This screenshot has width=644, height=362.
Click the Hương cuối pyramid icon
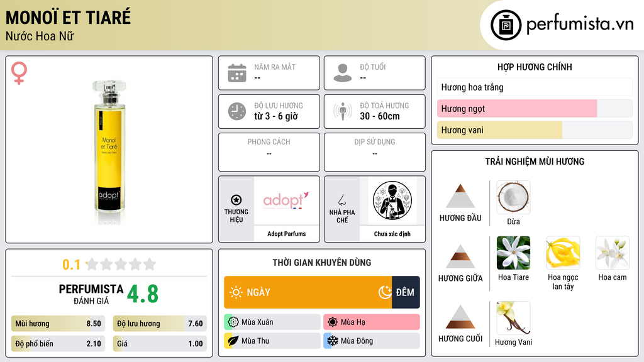coord(460,317)
